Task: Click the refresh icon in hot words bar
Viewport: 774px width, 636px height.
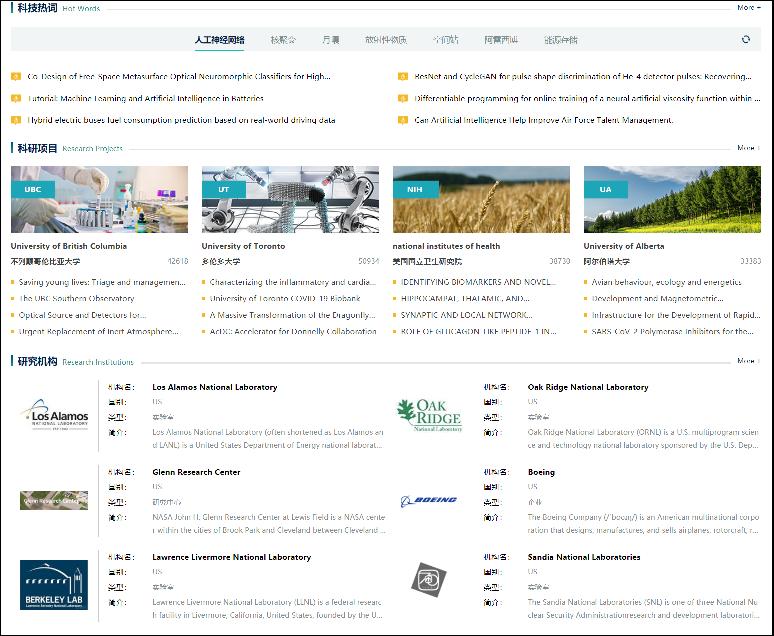Action: click(745, 40)
